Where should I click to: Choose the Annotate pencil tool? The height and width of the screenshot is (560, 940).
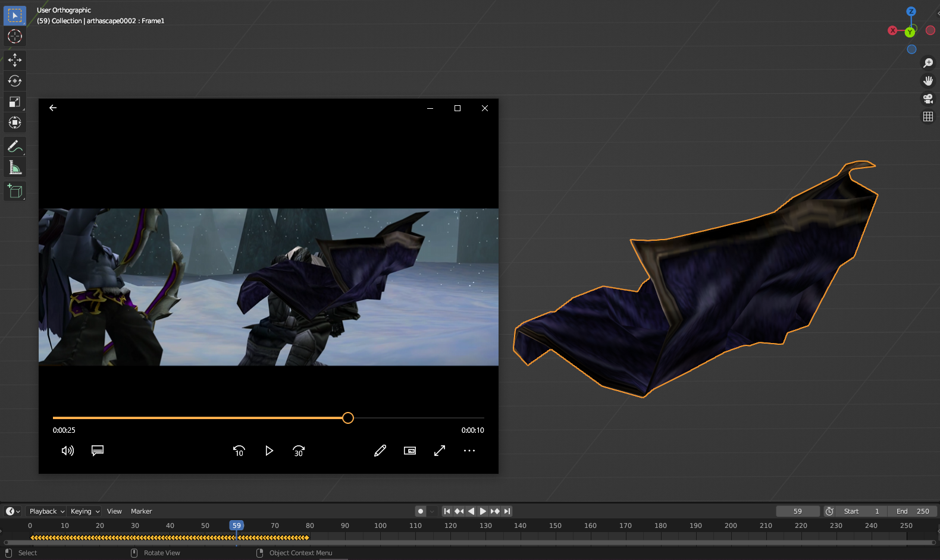point(15,146)
